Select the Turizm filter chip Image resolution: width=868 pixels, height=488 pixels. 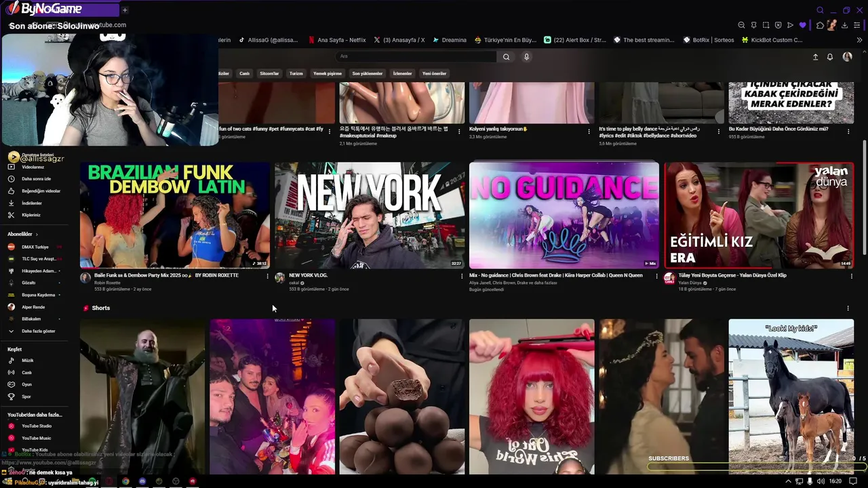(296, 73)
